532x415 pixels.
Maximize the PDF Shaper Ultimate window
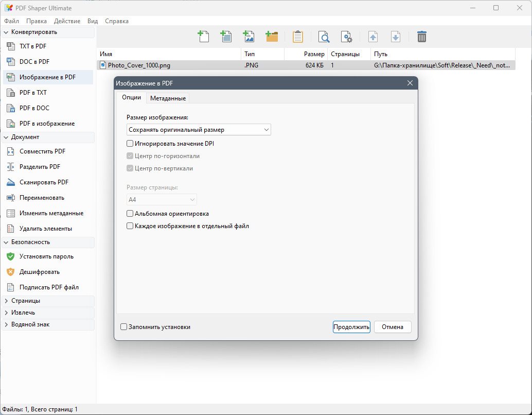(496, 8)
